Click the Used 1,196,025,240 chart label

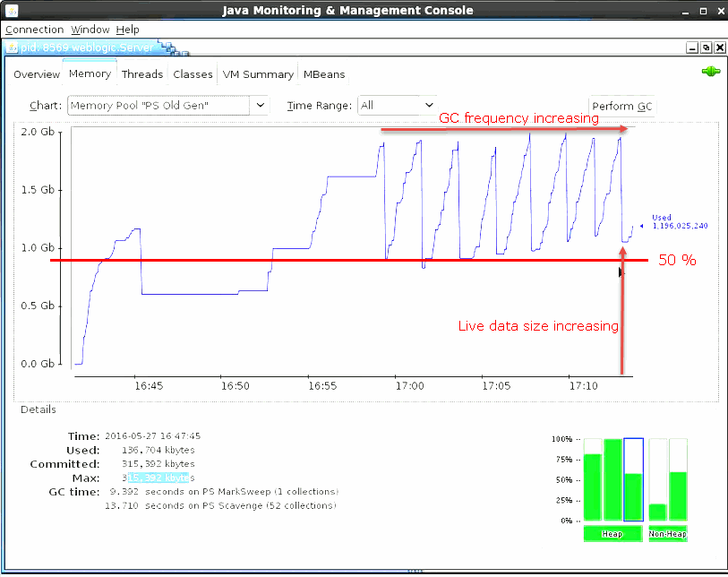[680, 221]
